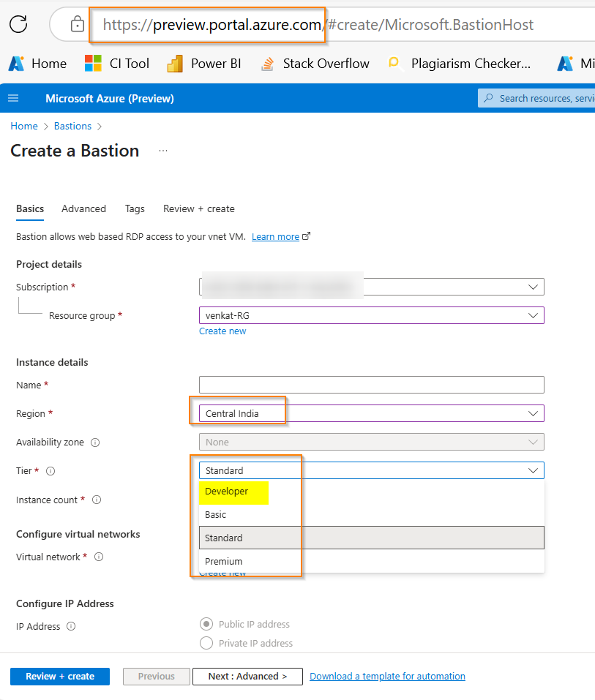
Task: Click the Next : Advanced button
Action: [247, 677]
